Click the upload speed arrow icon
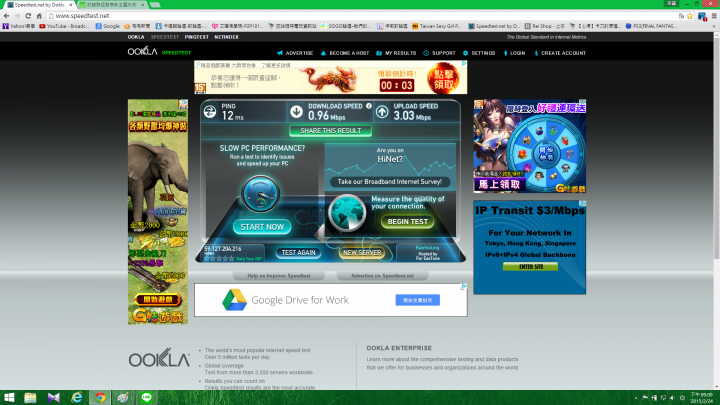Viewport: 720px width, 405px height. 382,112
